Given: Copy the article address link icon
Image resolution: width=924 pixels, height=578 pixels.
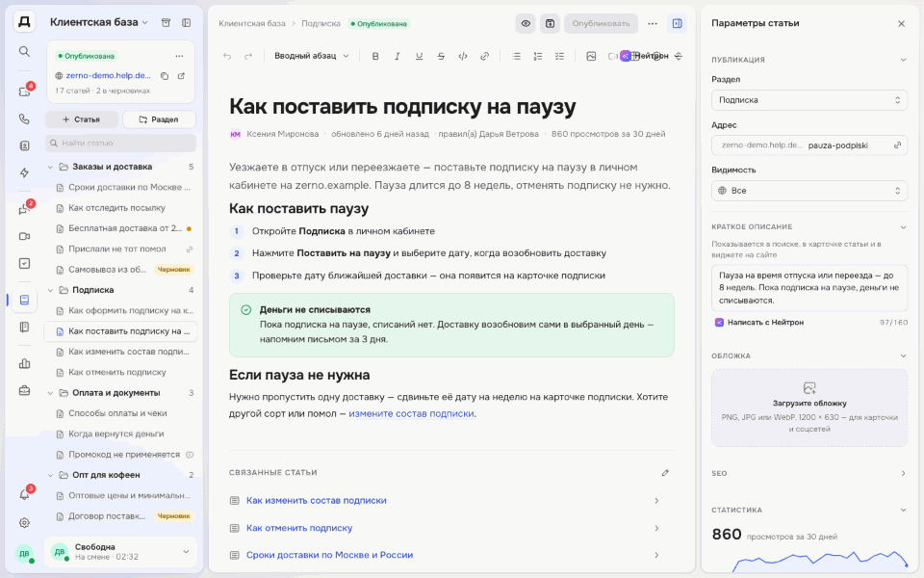Looking at the screenshot, I should (897, 145).
